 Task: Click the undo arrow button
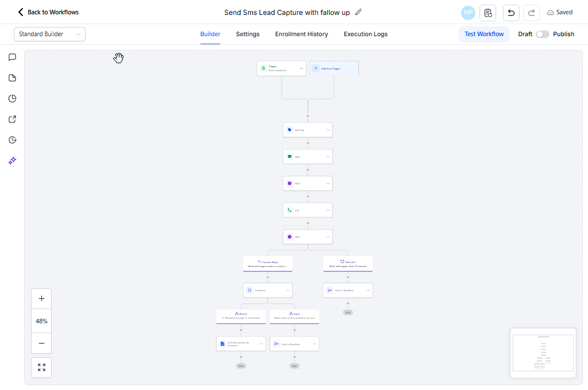510,13
